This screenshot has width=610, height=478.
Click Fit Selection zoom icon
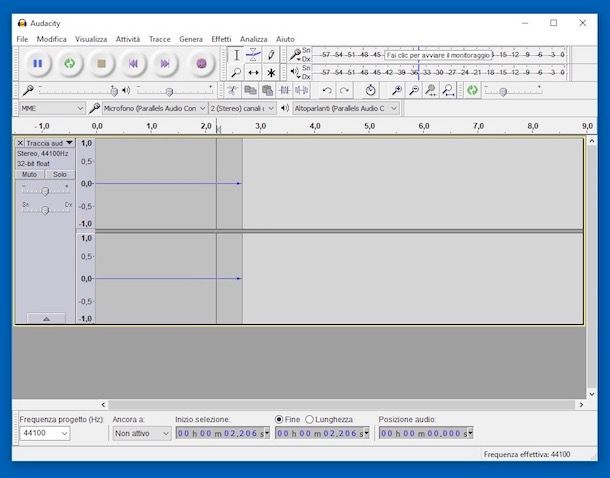pyautogui.click(x=431, y=91)
